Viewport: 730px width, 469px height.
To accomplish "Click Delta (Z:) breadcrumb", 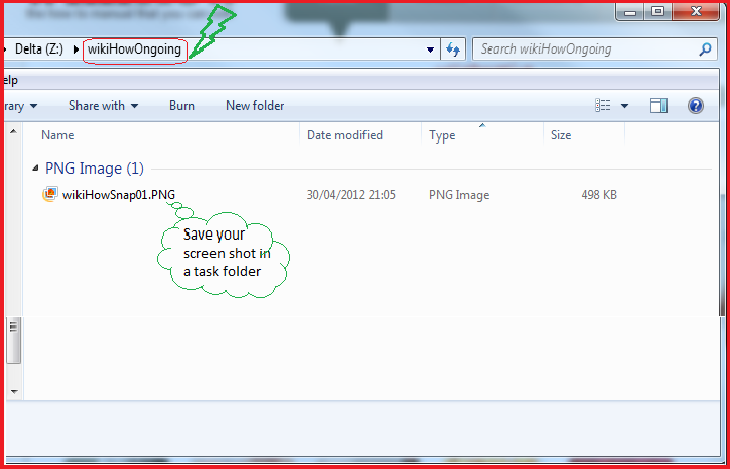I will pos(39,49).
